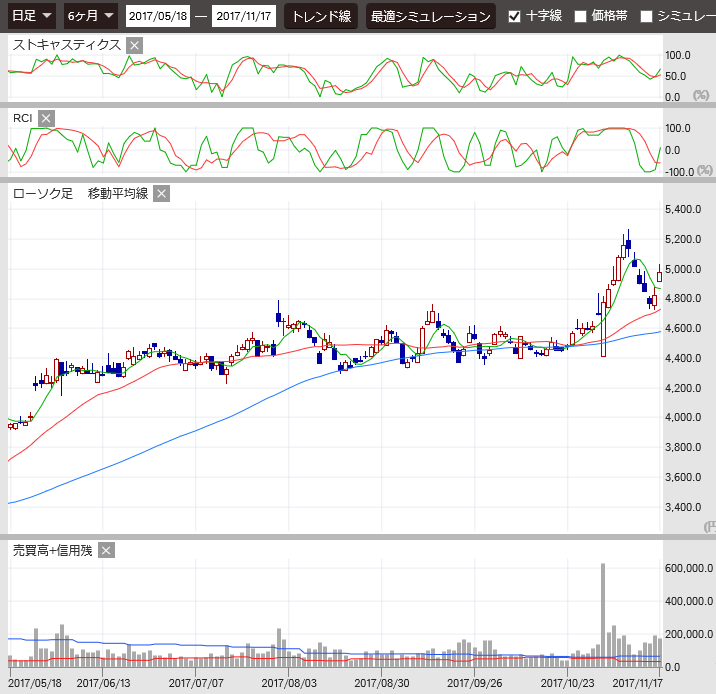This screenshot has width=716, height=694.
Task: Click the end date field 2017/11/17
Action: click(245, 16)
